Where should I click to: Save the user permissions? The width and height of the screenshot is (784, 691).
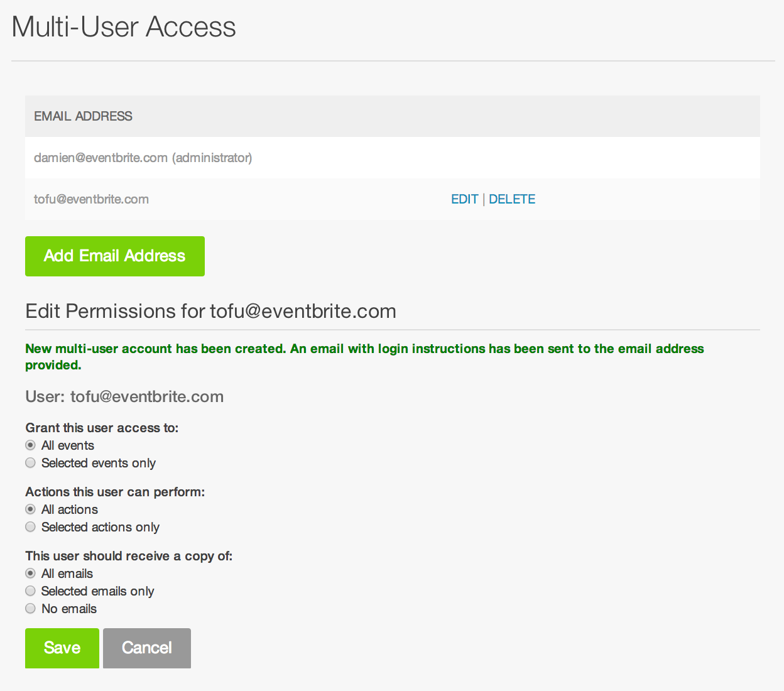[x=62, y=648]
